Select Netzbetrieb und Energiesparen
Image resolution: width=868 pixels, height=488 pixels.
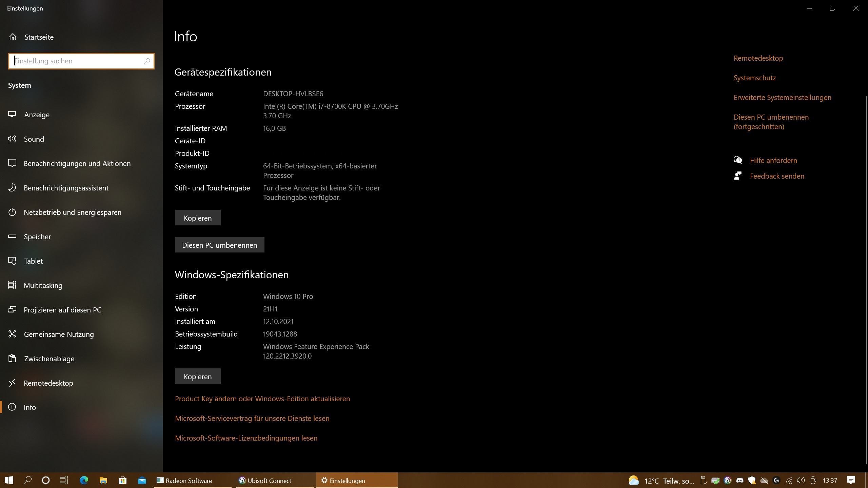[x=72, y=212]
